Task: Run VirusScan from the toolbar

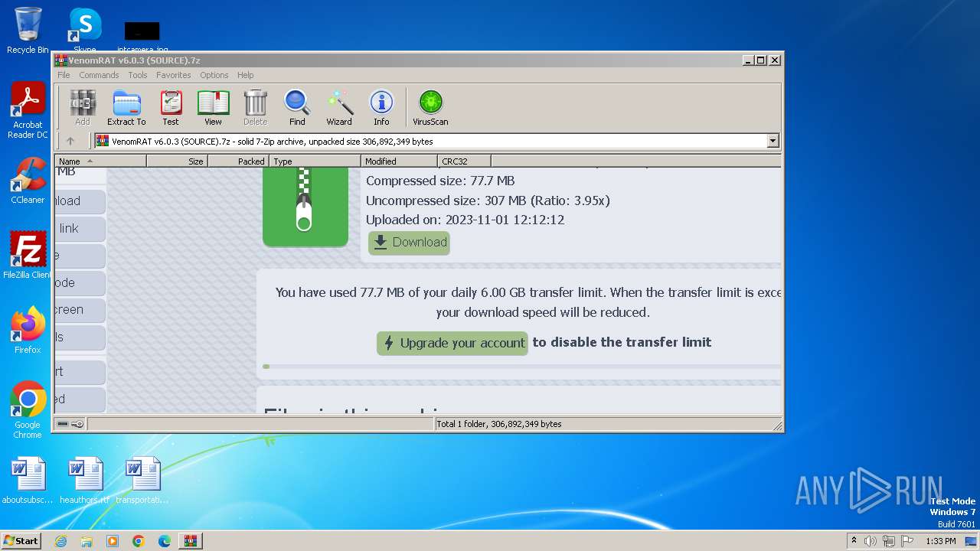Action: point(430,107)
